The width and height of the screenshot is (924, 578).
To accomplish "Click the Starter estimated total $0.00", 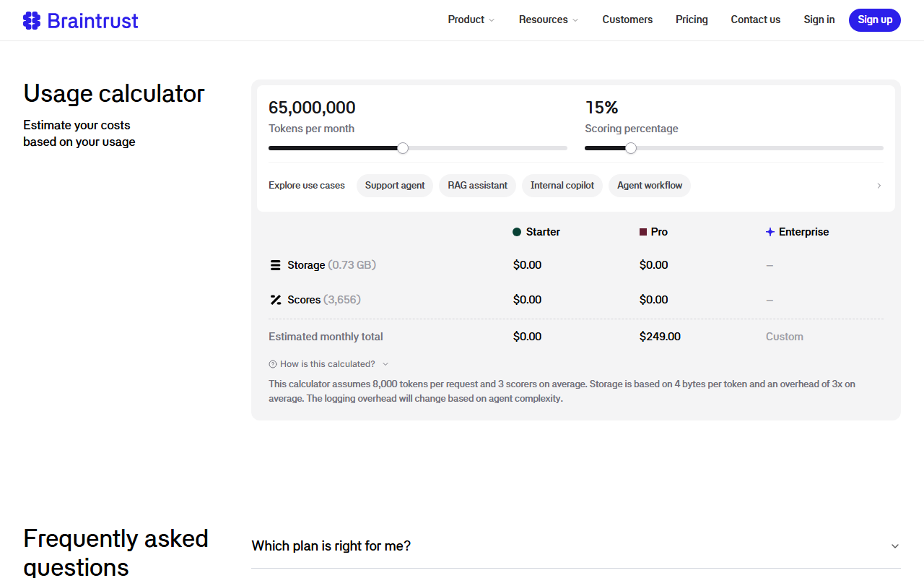I will [527, 337].
